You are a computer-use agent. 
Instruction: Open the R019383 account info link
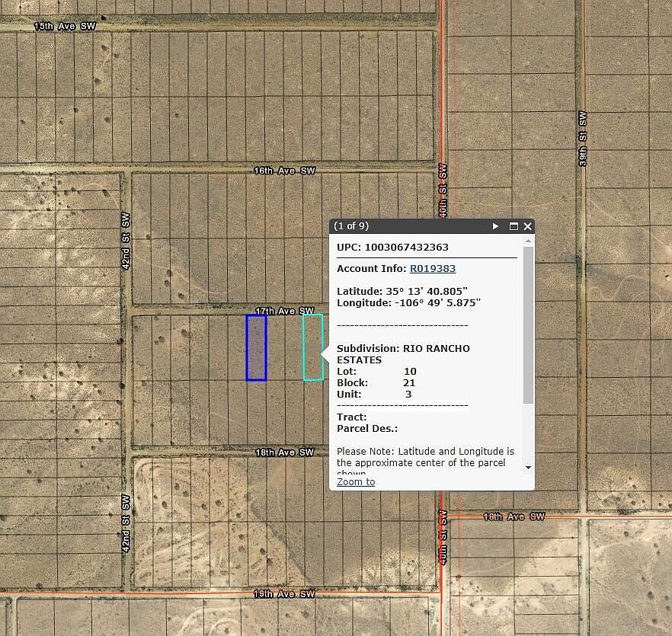click(432, 268)
